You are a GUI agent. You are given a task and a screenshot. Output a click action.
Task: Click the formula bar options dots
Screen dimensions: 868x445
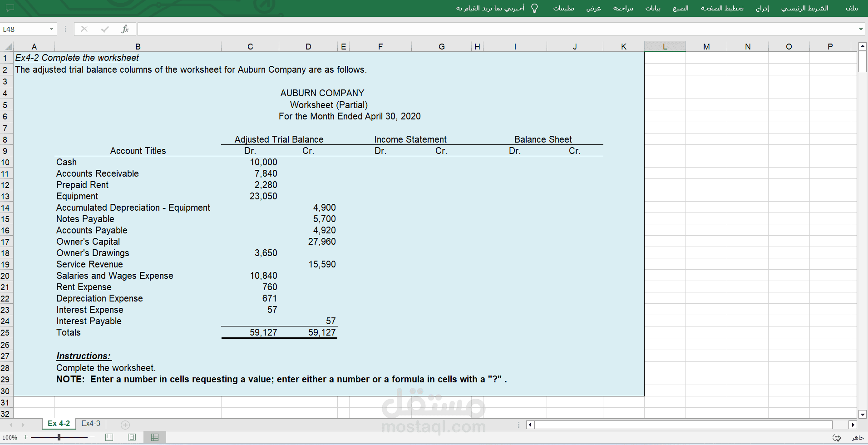click(x=65, y=29)
